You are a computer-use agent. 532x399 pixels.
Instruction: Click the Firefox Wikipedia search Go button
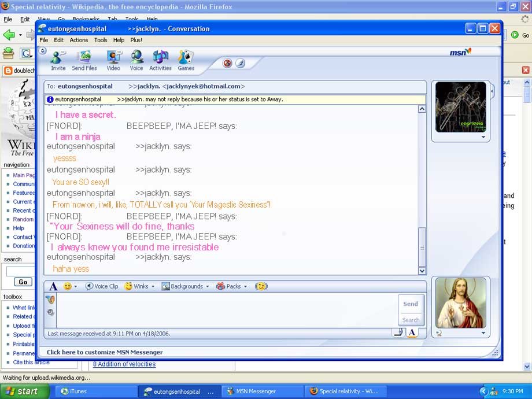click(x=23, y=282)
